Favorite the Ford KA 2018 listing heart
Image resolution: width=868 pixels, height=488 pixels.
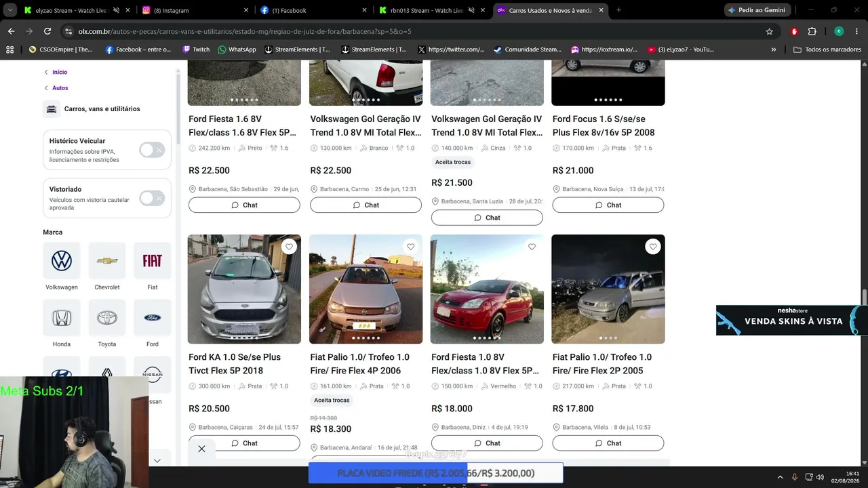coord(289,247)
